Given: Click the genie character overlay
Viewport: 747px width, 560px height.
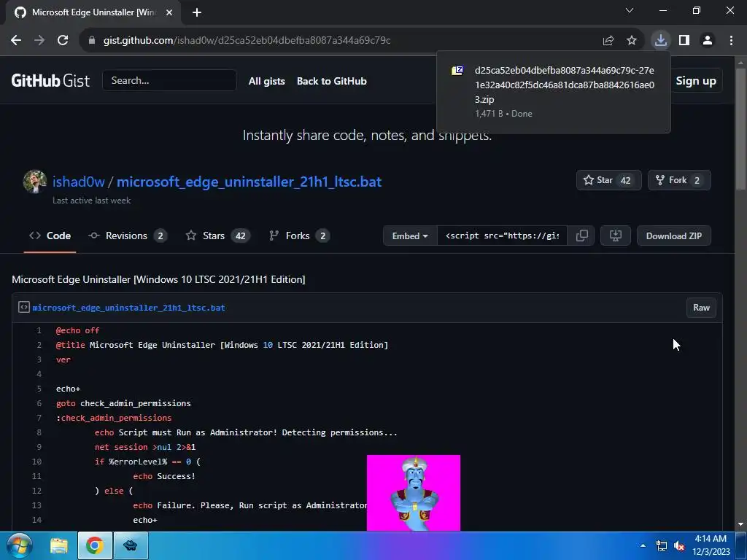Looking at the screenshot, I should [x=414, y=493].
